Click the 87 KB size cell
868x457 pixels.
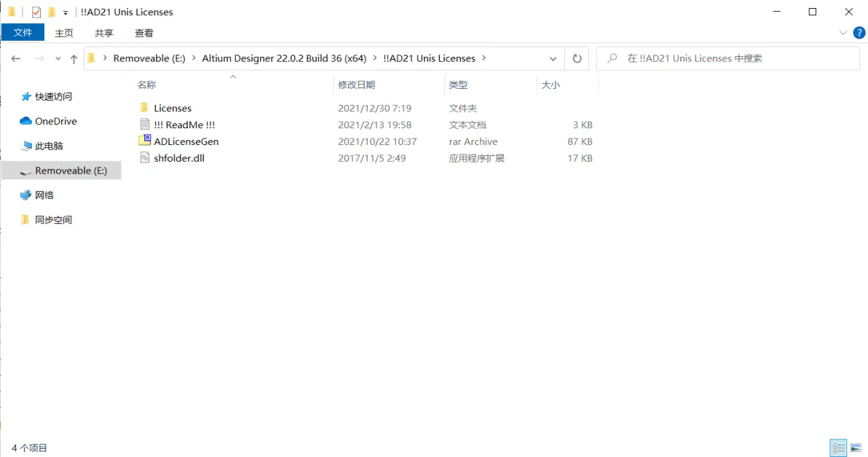[580, 141]
